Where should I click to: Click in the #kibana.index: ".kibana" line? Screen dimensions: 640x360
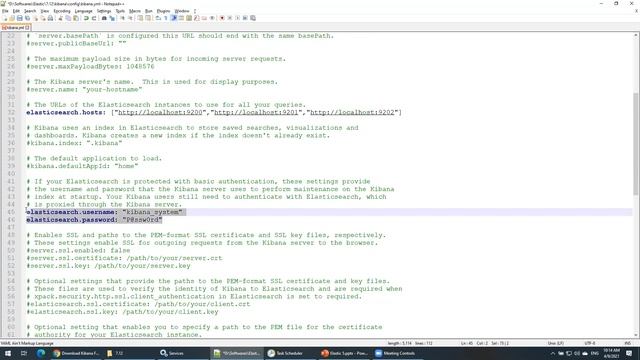[x=74, y=143]
